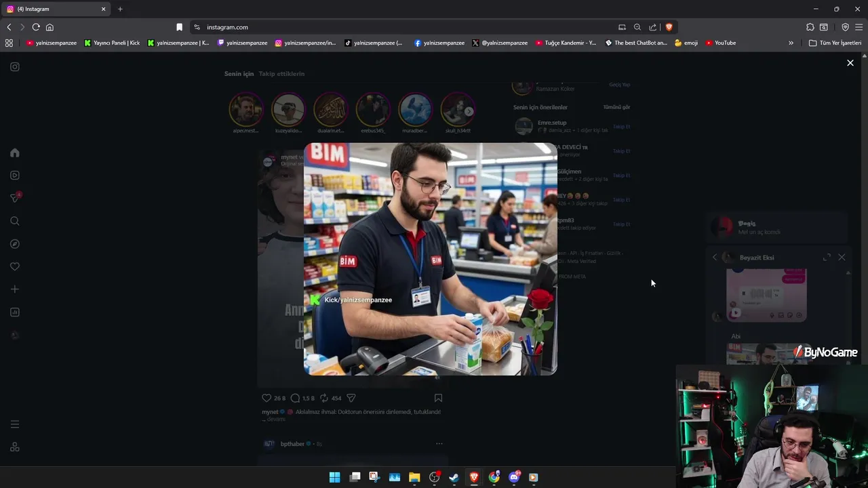Bookmark this page in address bar
This screenshot has width=868, height=488.
click(x=179, y=27)
